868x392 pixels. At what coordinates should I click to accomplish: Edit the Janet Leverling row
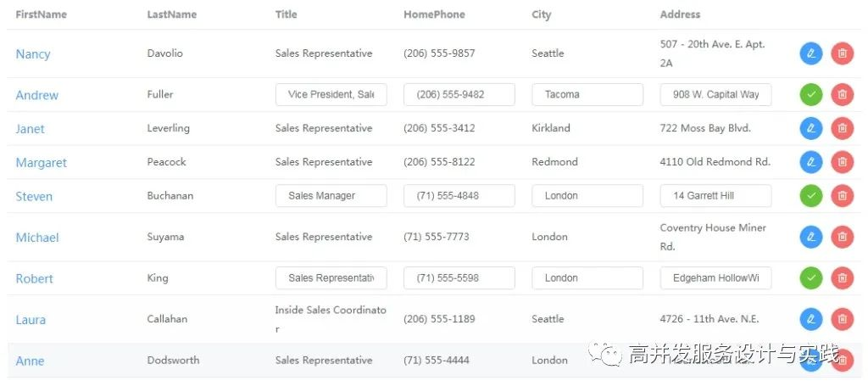coord(811,128)
